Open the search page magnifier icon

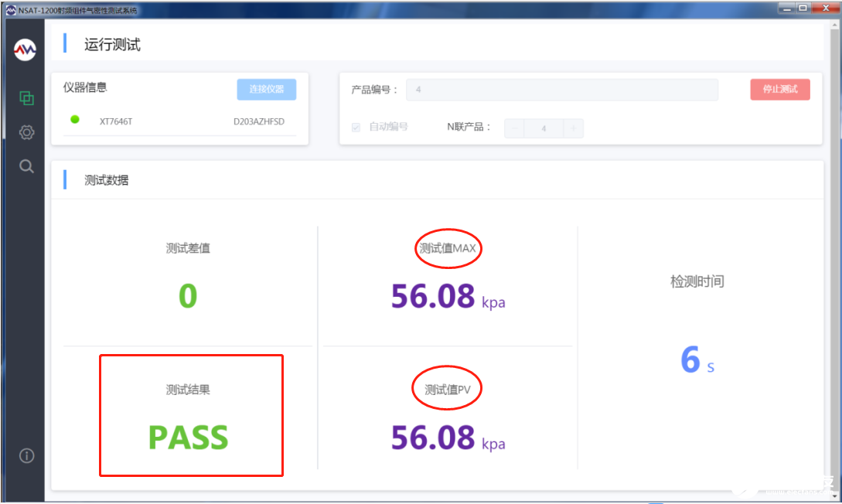tap(26, 166)
